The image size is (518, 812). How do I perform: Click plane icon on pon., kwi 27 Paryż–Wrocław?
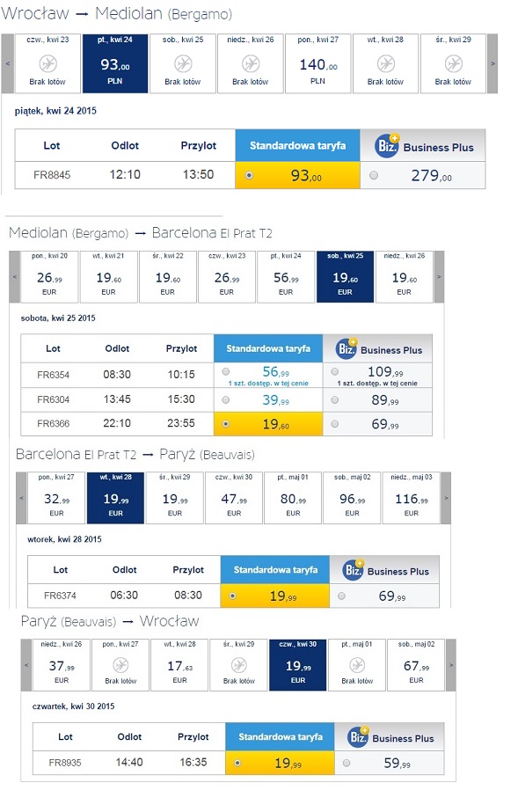pyautogui.click(x=120, y=665)
